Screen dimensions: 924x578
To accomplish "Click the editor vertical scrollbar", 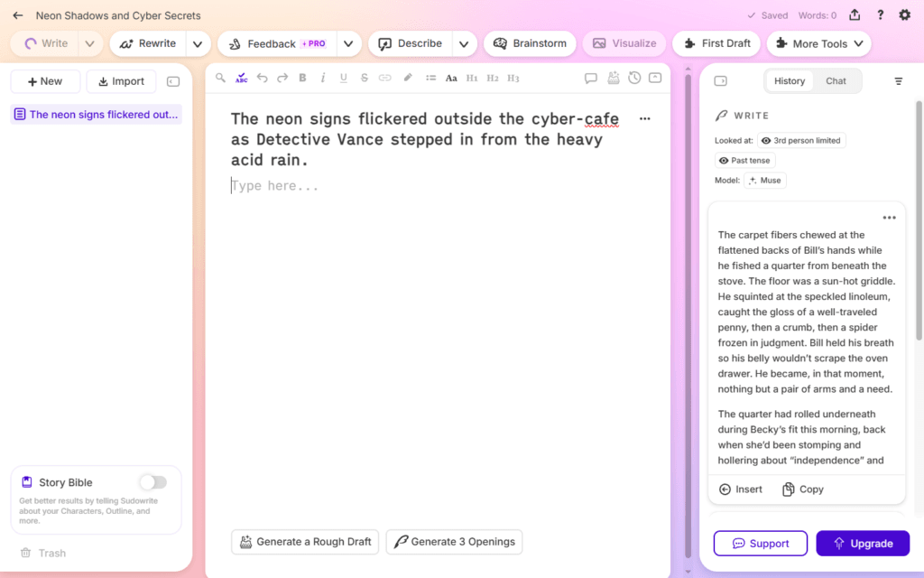I will tap(688, 315).
